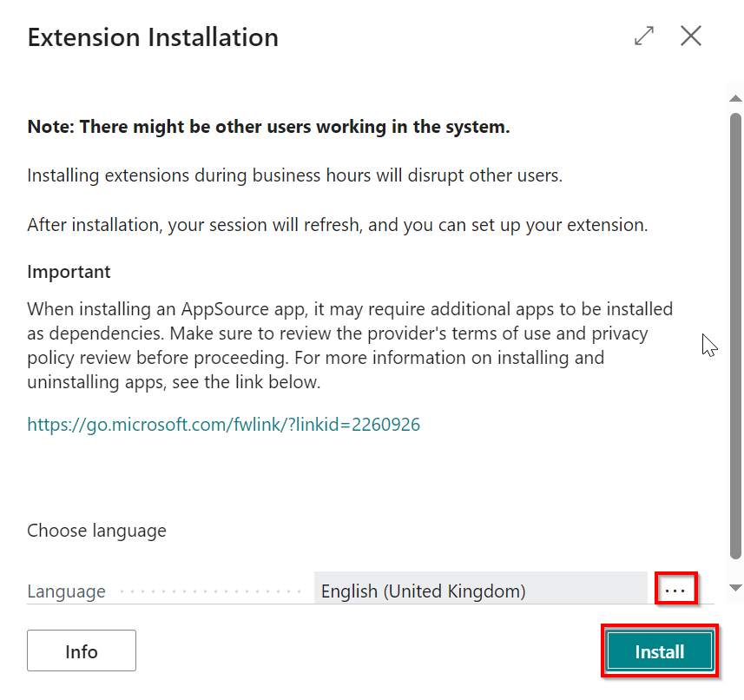Click the bold Note about other users

pyautogui.click(x=268, y=127)
